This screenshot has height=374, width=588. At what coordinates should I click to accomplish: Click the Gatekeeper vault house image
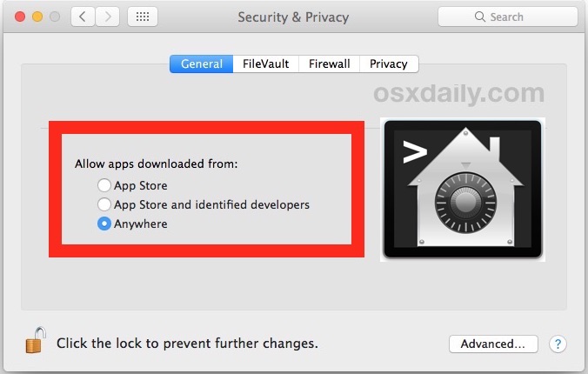pyautogui.click(x=463, y=190)
